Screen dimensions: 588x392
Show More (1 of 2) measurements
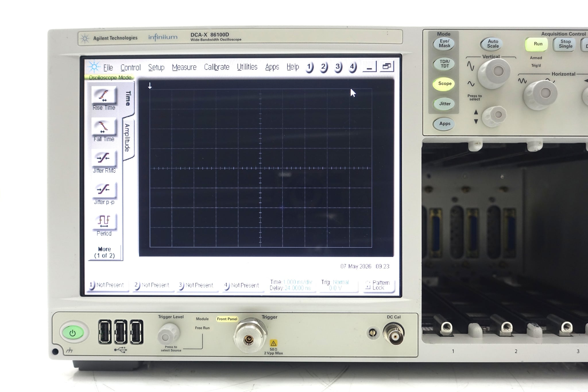105,252
